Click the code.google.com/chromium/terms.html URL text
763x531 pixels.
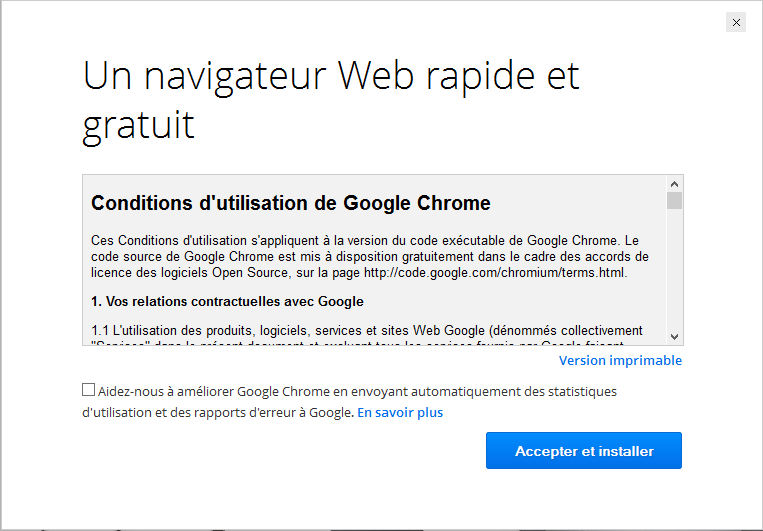coord(495,273)
